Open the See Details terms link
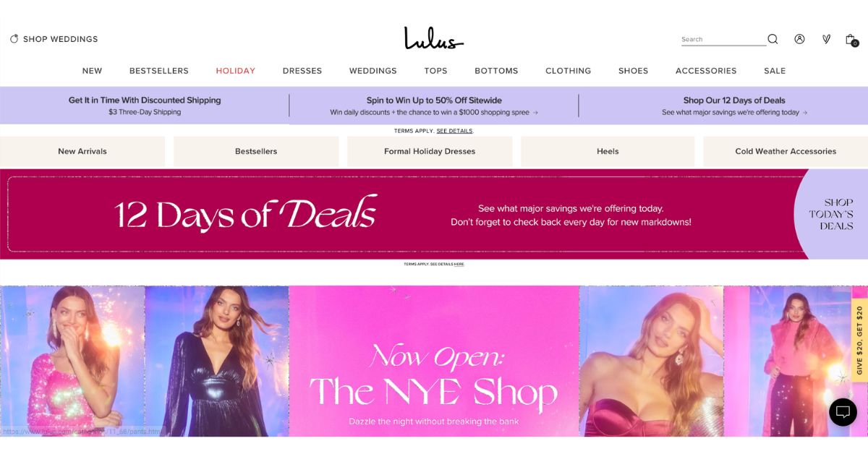 (454, 131)
